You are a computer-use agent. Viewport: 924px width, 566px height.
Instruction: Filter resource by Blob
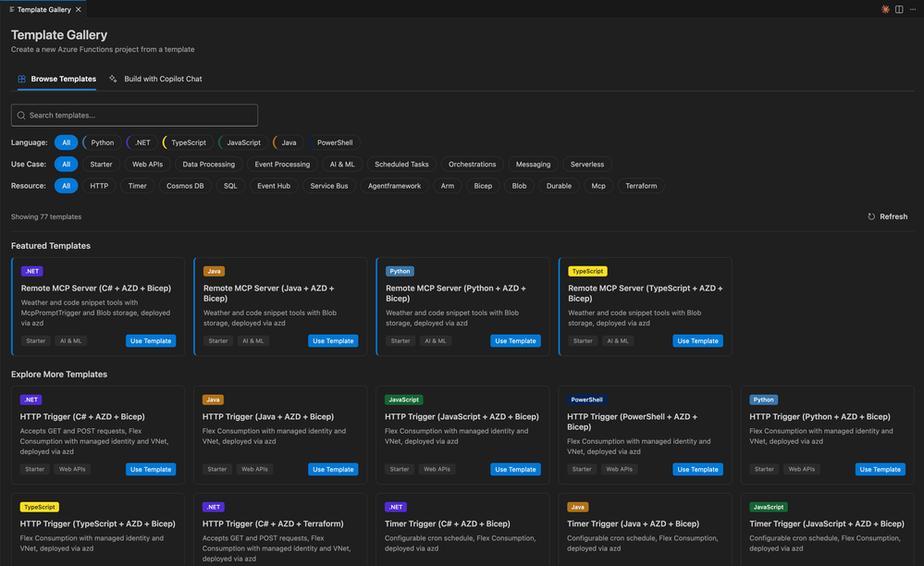coord(519,186)
